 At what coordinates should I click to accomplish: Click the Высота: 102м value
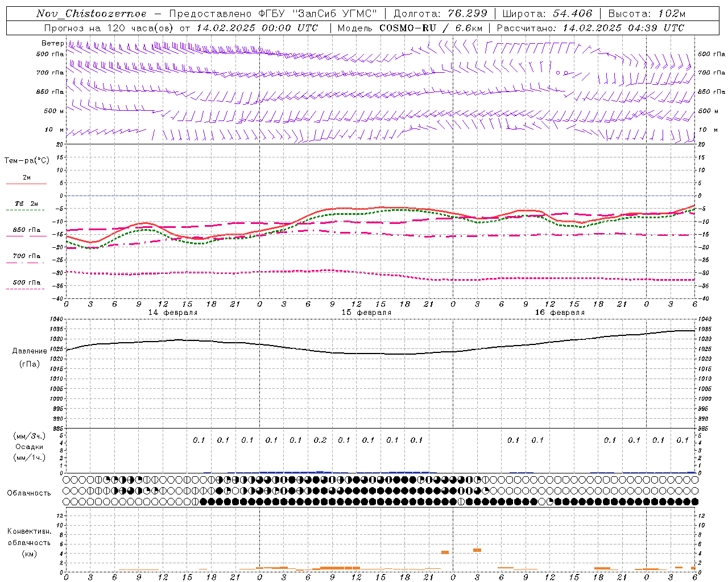click(x=647, y=14)
